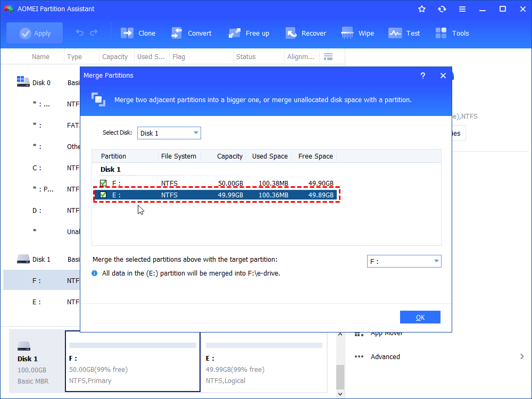Open the hamburger menu in title bar

[462, 9]
